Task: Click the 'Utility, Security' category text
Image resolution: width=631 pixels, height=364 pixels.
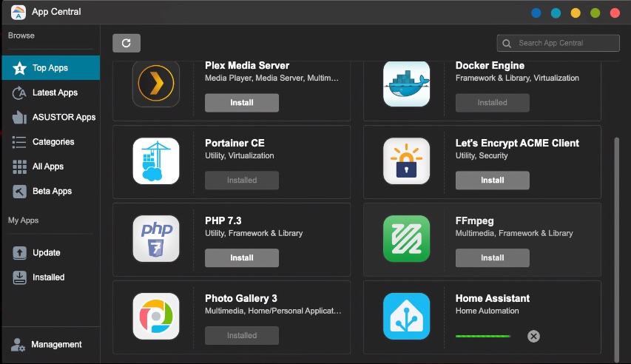Action: tap(482, 156)
